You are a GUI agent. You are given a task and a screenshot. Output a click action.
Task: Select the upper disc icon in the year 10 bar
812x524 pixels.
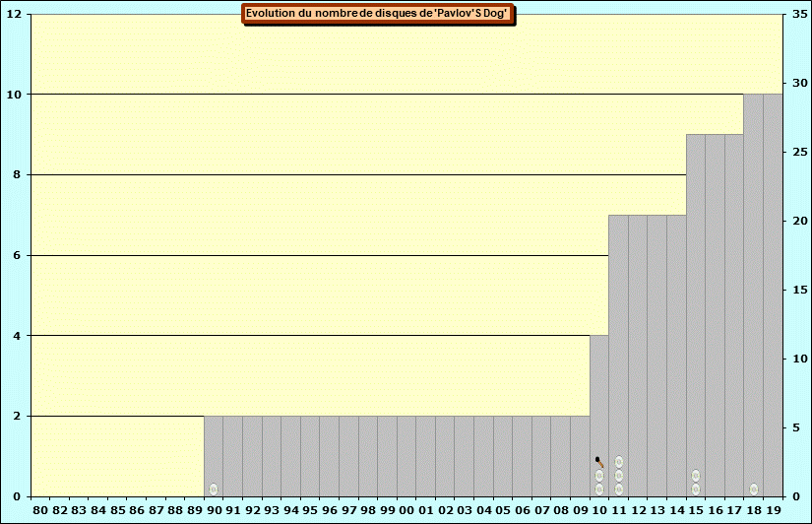599,476
